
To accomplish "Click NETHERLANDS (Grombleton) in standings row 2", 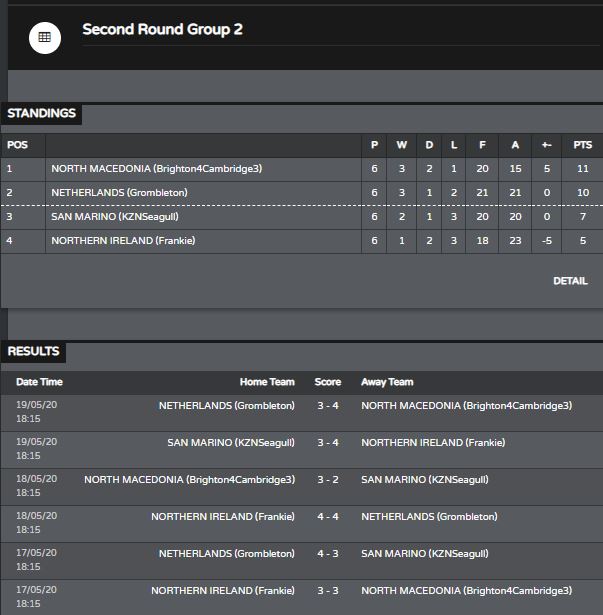I will [119, 193].
